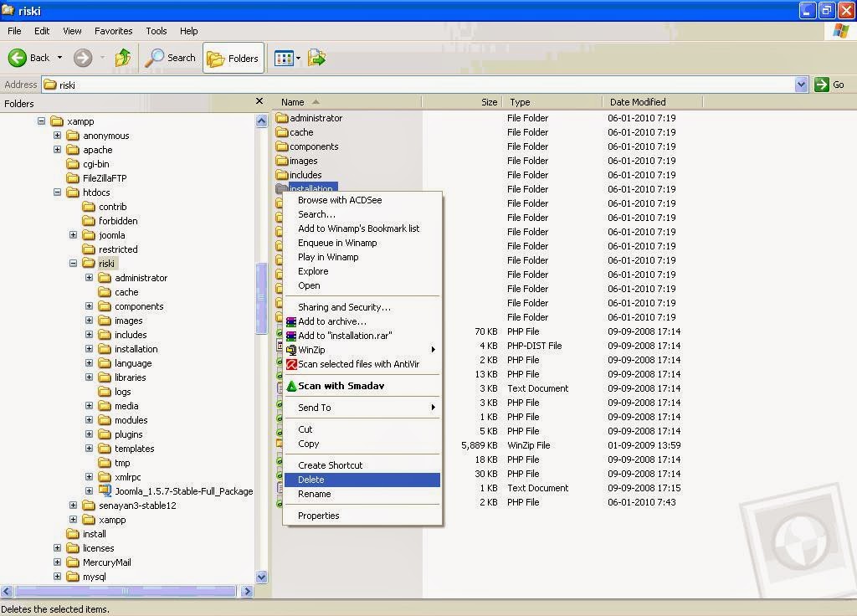Click Add to "installation.rar" entry
Image resolution: width=857 pixels, height=616 pixels.
tap(362, 336)
